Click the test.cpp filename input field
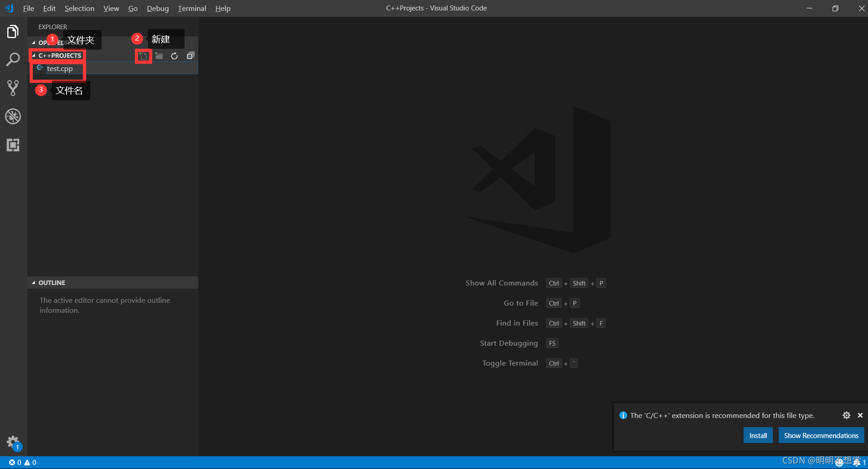868x469 pixels. click(x=122, y=68)
